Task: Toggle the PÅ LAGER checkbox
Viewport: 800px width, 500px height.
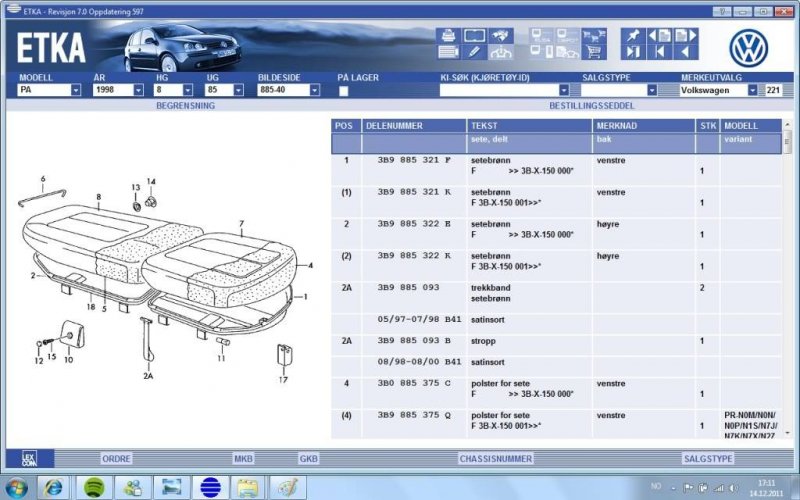Action: (x=343, y=90)
